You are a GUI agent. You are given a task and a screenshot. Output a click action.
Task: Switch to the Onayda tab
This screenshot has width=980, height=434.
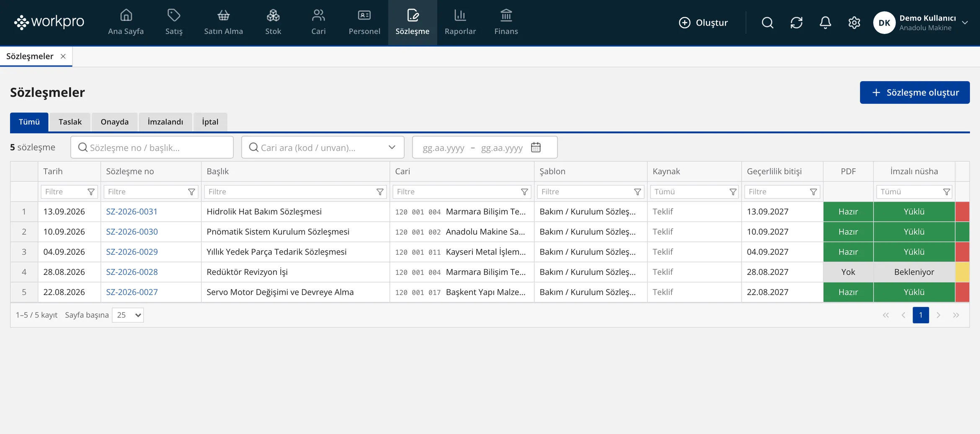coord(114,122)
